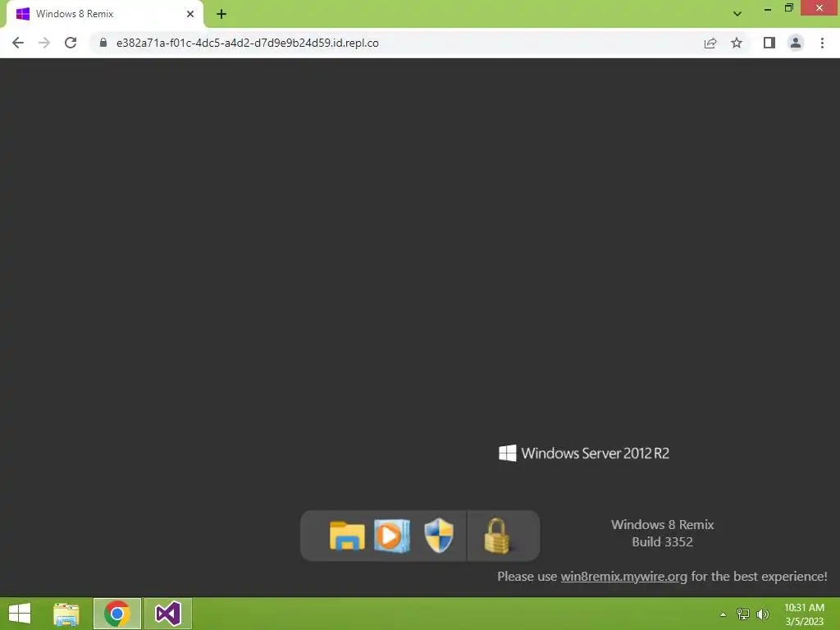Screen dimensions: 840x630
Task: Reload the Windows 8 Remix page
Action: tap(71, 43)
